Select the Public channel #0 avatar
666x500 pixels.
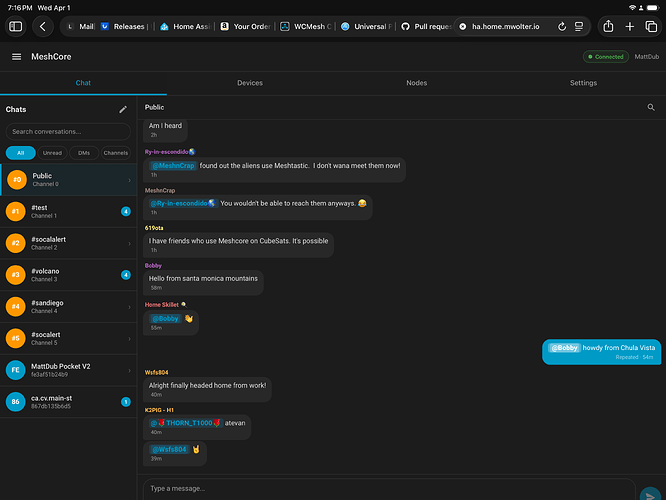click(17, 180)
